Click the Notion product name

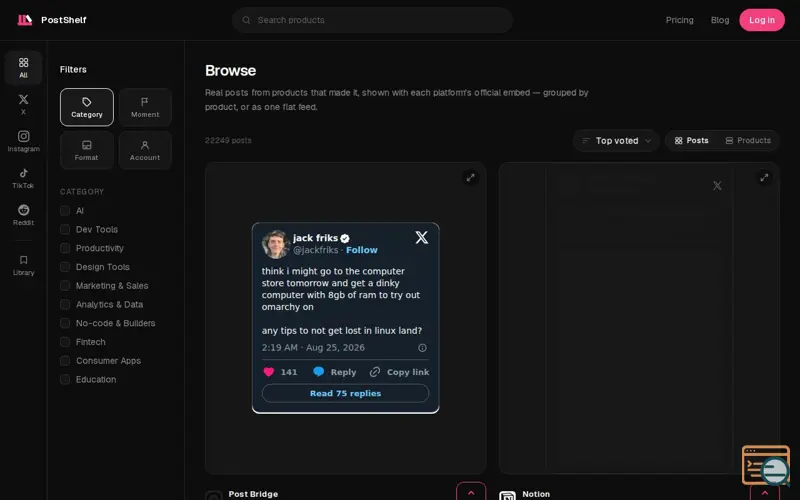536,494
